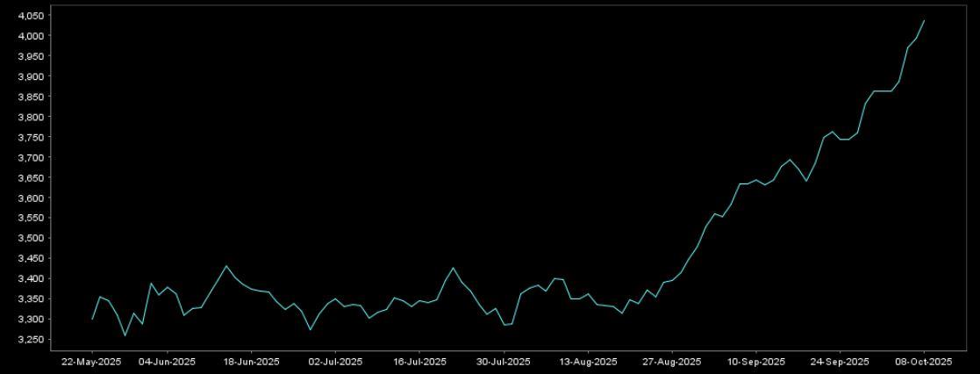
Task: Click the line's starting point at 22-May-2025
Action: (x=92, y=320)
